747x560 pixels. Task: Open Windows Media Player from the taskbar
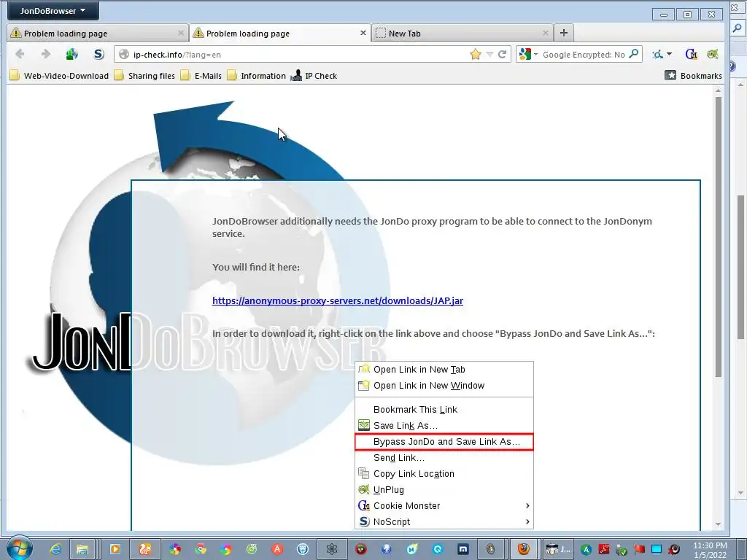pyautogui.click(x=115, y=549)
